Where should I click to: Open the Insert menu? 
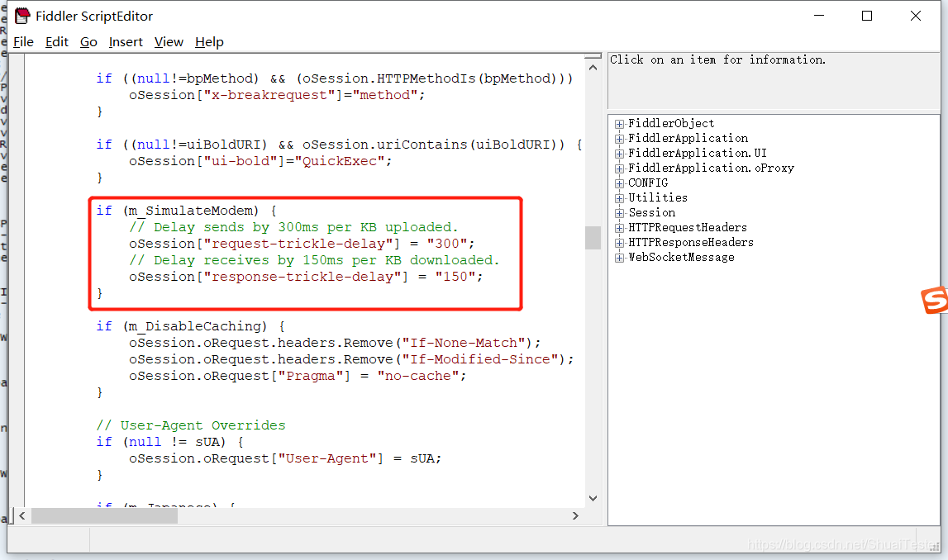pyautogui.click(x=126, y=41)
